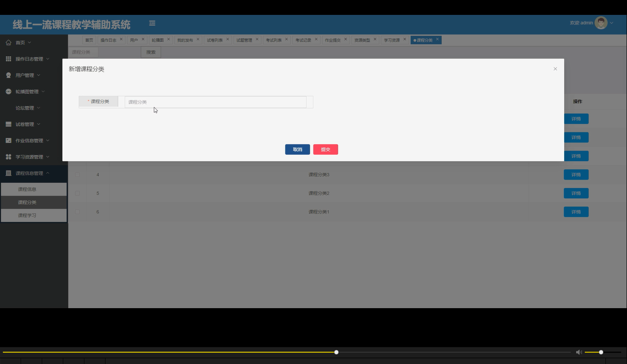627x364 pixels.
Task: Expand the 学习资源管理 sidebar chevron
Action: [x=48, y=157]
